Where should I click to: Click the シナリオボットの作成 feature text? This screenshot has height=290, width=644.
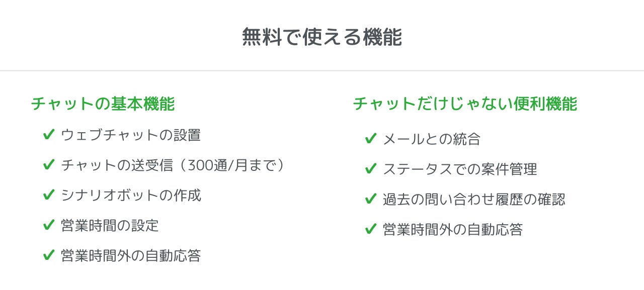[x=131, y=196]
